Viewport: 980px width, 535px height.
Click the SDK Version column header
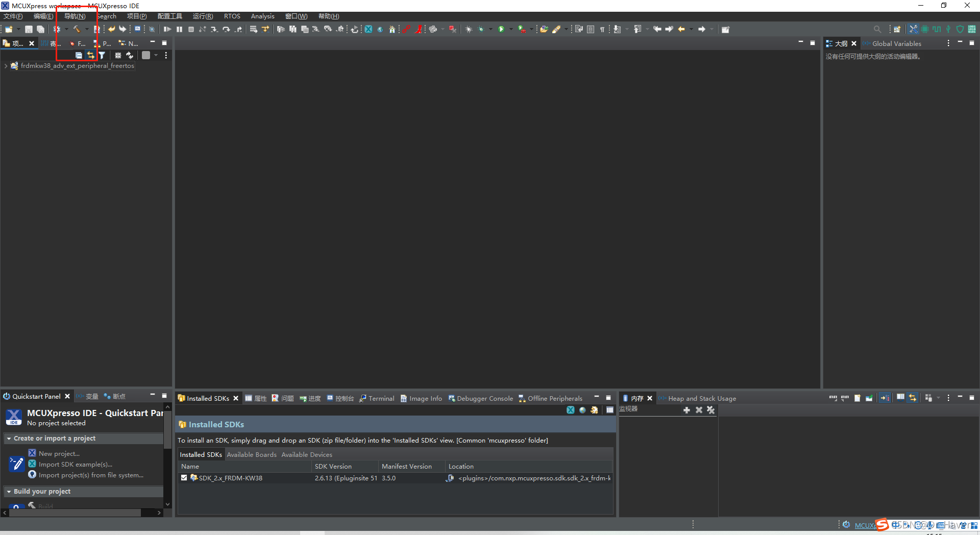pyautogui.click(x=345, y=466)
